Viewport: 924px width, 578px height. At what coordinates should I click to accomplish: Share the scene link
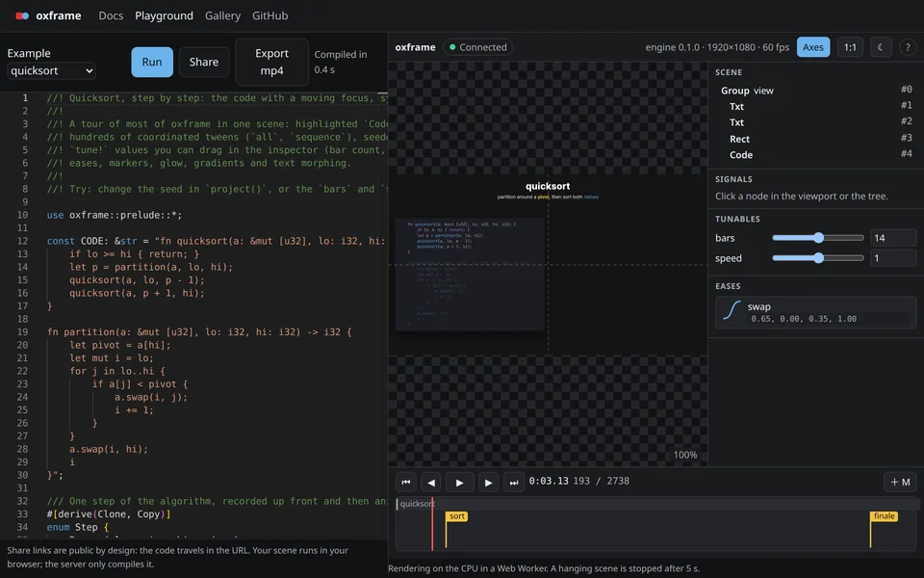(204, 62)
